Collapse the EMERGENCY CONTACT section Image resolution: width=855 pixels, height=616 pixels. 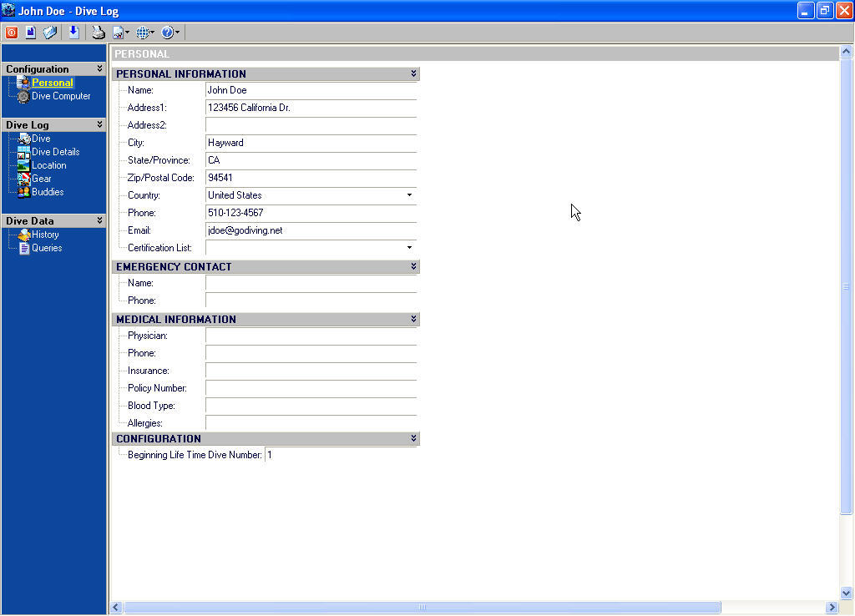[413, 266]
